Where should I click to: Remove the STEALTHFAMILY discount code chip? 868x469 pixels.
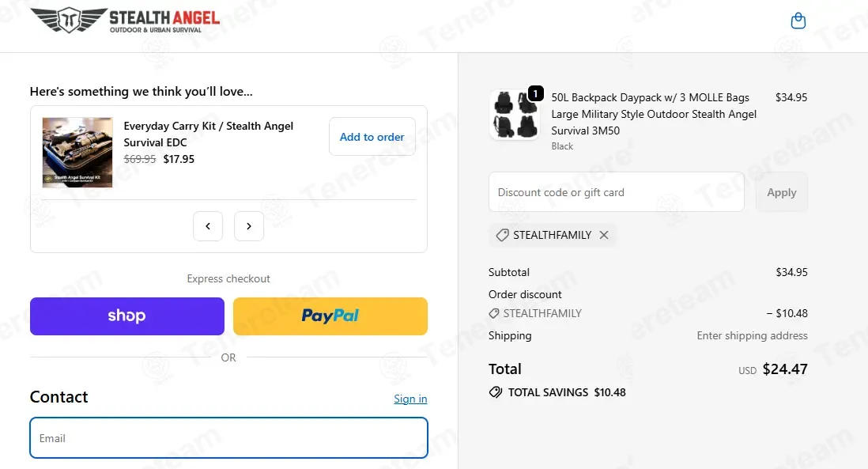[604, 235]
